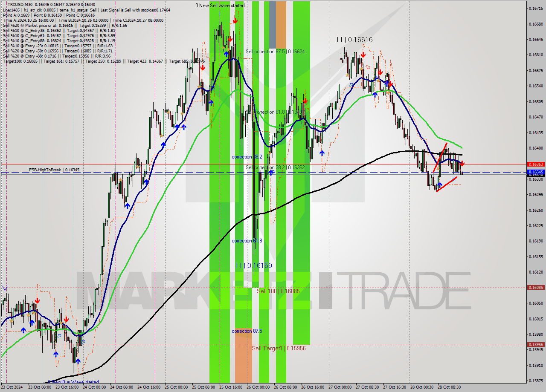Click the '24 Oct 08:00' time axis label
Screen dimensions: 546x392
pyautogui.click(x=121, y=388)
